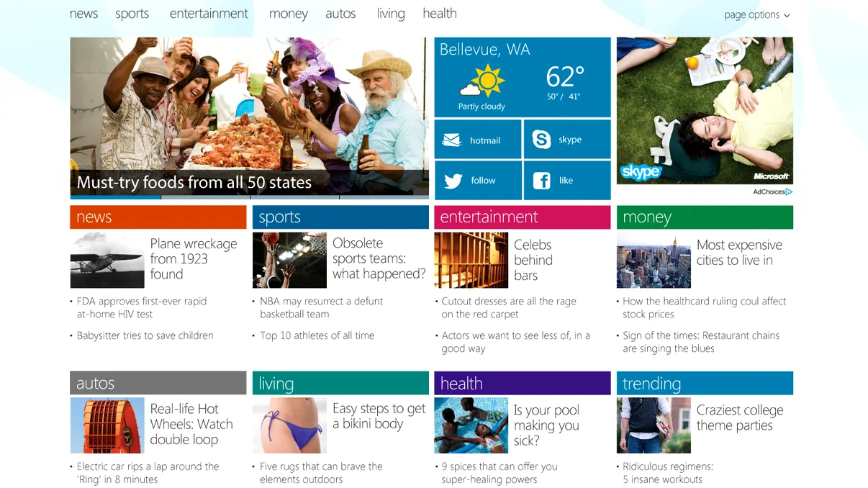This screenshot has width=868, height=488.
Task: Click the purple health section header
Action: pos(523,383)
